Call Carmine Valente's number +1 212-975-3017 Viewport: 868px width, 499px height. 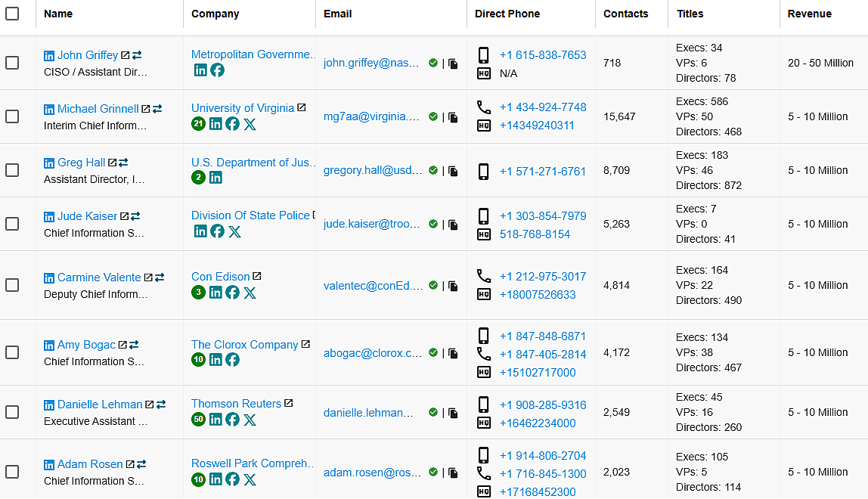(542, 277)
